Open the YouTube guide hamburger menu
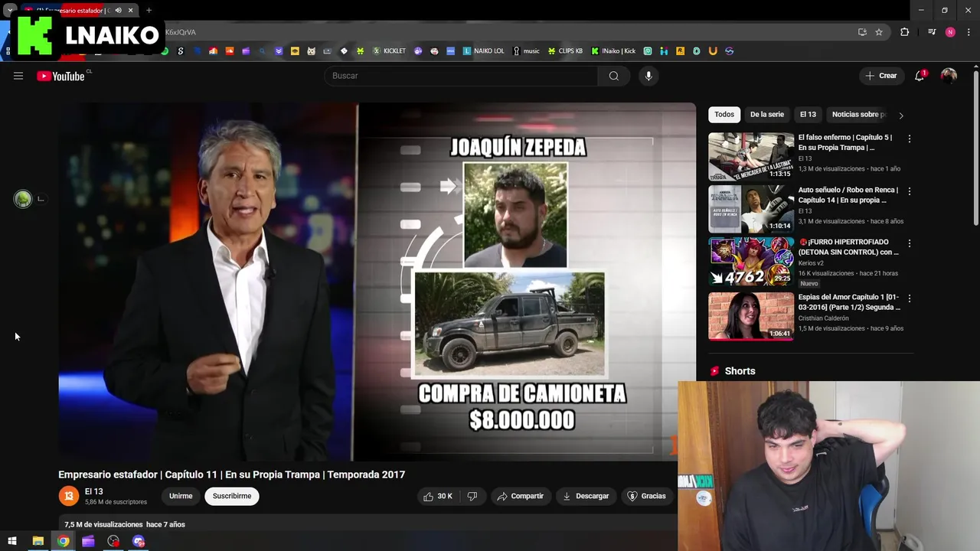Screen dimensions: 980x551 18,76
